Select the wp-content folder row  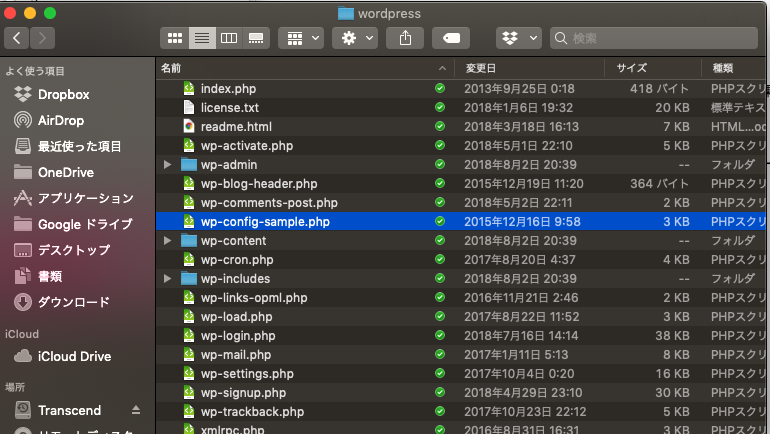point(461,241)
